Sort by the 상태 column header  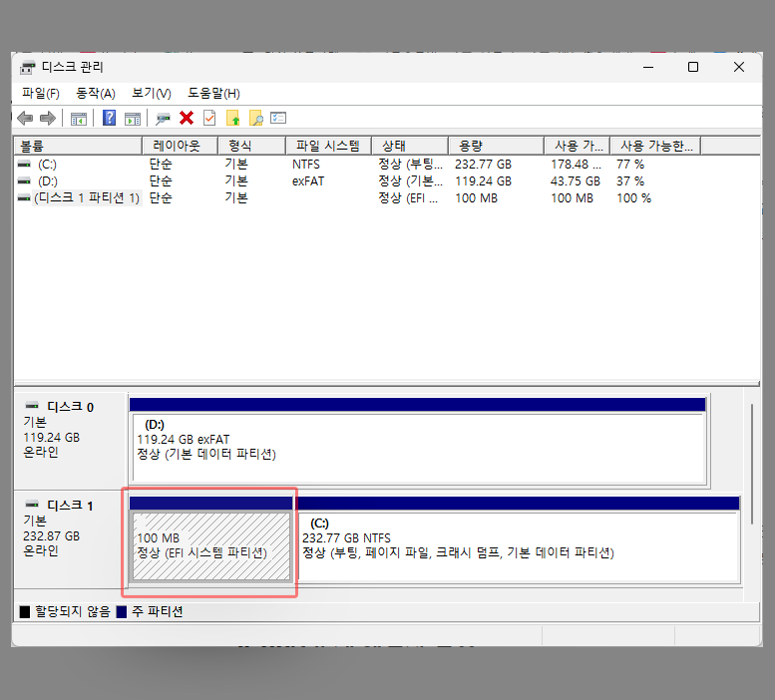410,146
